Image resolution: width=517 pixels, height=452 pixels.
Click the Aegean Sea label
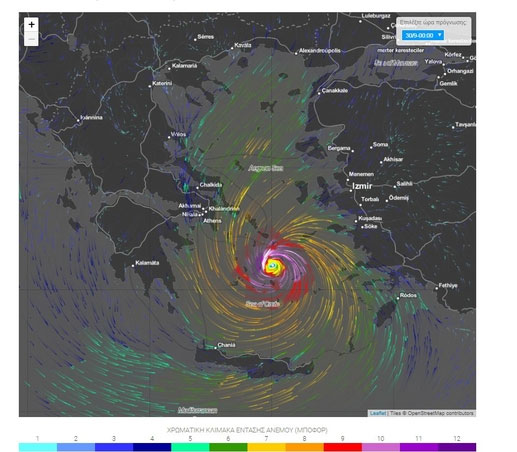(266, 168)
